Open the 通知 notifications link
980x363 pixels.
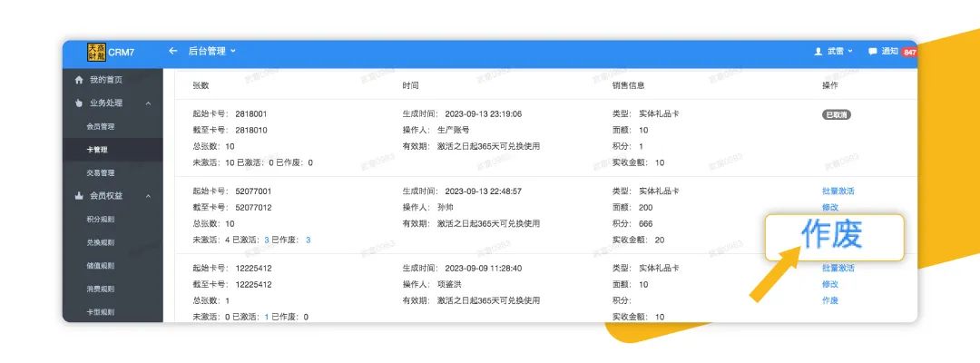click(890, 52)
